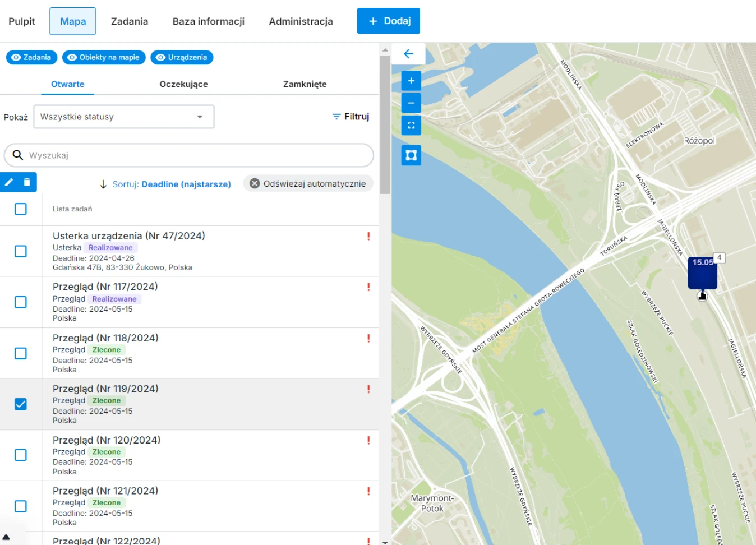Click the priority exclamation icon for Nr 121/2024
Viewport: 756px width, 545px height.
coord(368,491)
